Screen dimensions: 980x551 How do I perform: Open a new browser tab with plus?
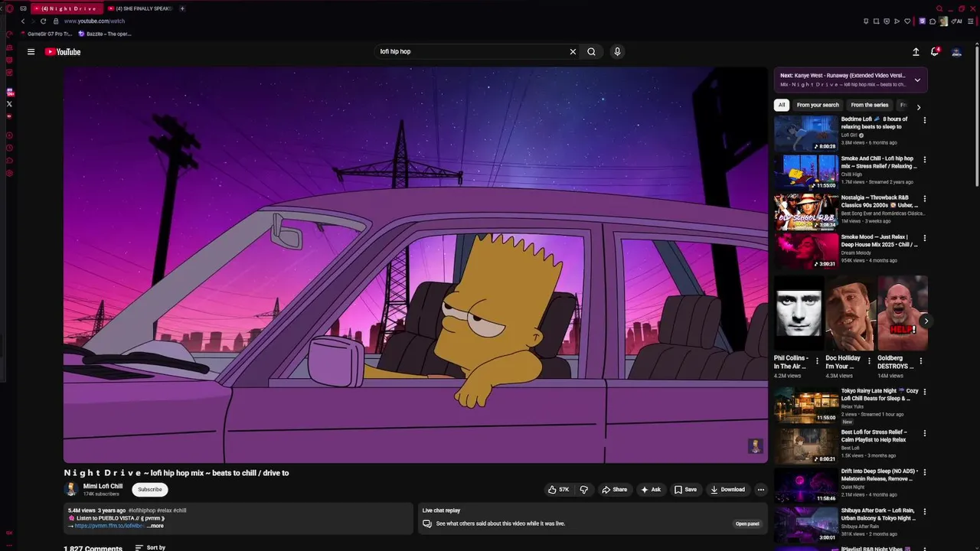pos(182,8)
